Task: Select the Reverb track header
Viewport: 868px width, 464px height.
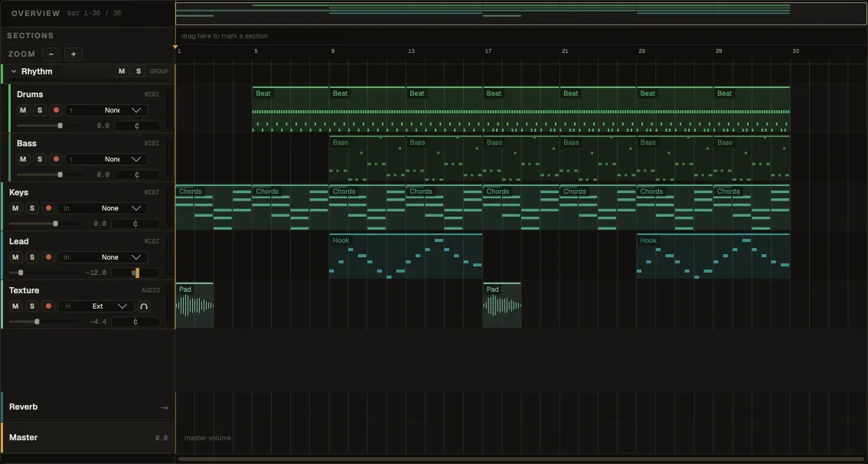Action: click(87, 407)
